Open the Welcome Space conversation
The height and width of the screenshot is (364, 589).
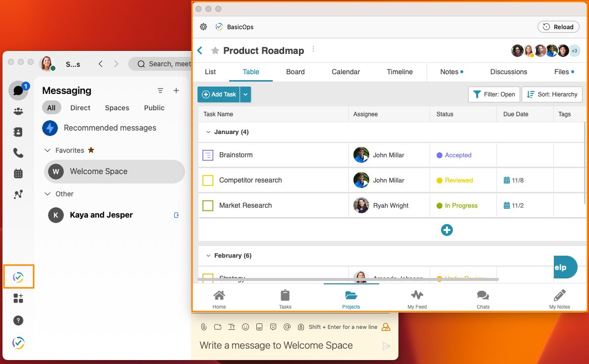coord(114,172)
